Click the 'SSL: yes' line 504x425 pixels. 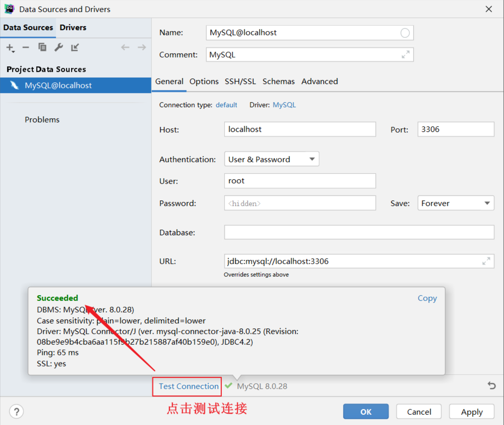[x=51, y=364]
